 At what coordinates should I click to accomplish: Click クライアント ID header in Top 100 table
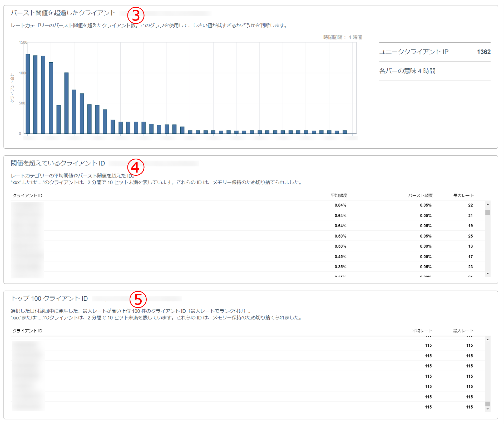(27, 331)
